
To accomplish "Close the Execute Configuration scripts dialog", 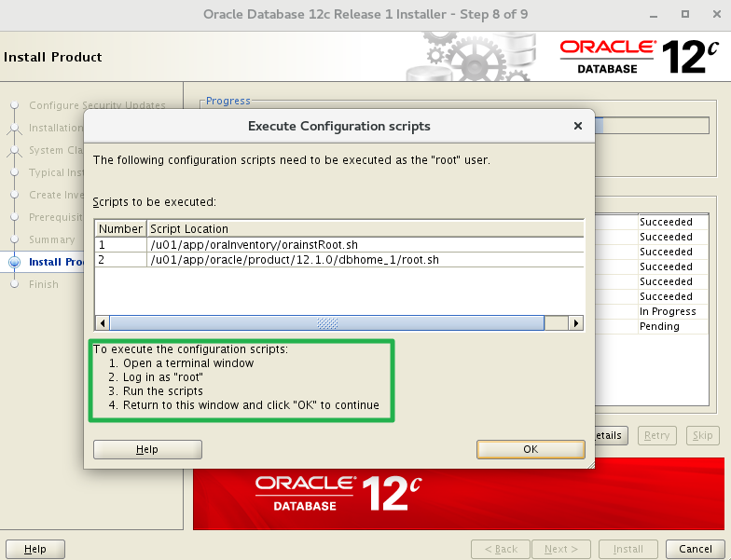I will 578,126.
